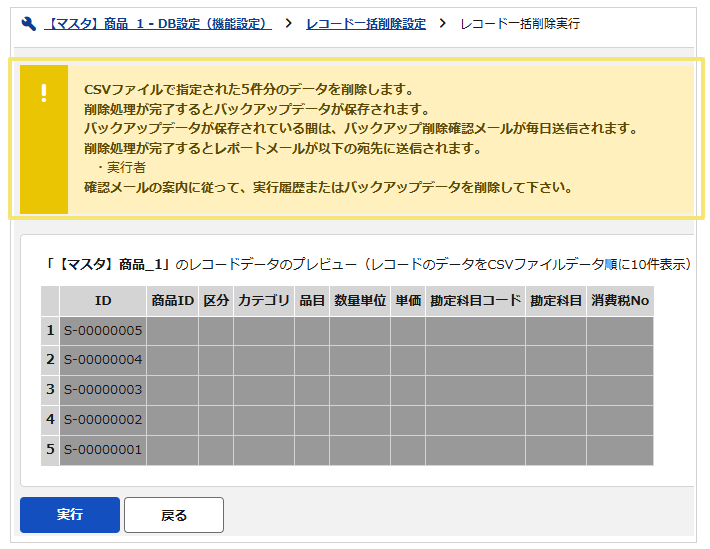Click the 区分 column header
Viewport: 710px width, 549px height.
[216, 301]
